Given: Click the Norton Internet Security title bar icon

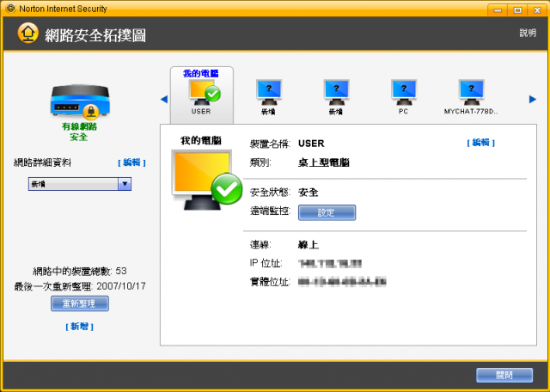Looking at the screenshot, I should coord(10,9).
